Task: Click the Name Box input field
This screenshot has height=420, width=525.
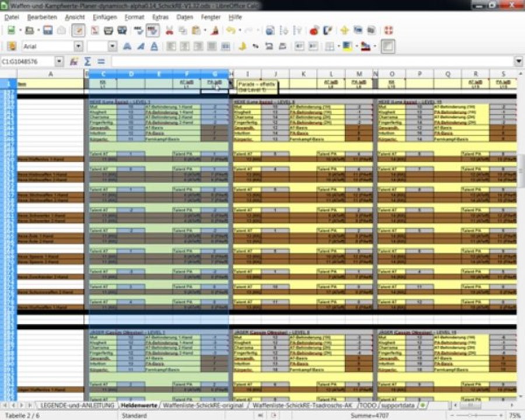Action: click(28, 61)
